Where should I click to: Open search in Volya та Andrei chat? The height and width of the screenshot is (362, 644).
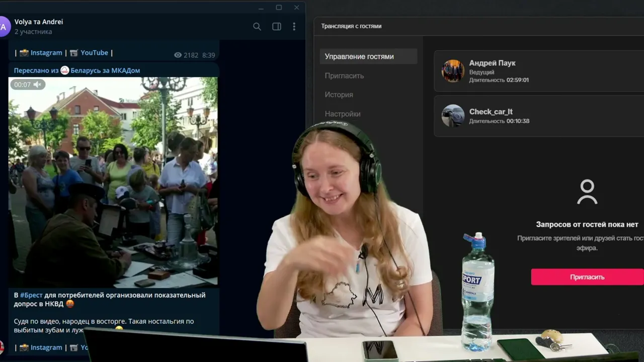257,27
